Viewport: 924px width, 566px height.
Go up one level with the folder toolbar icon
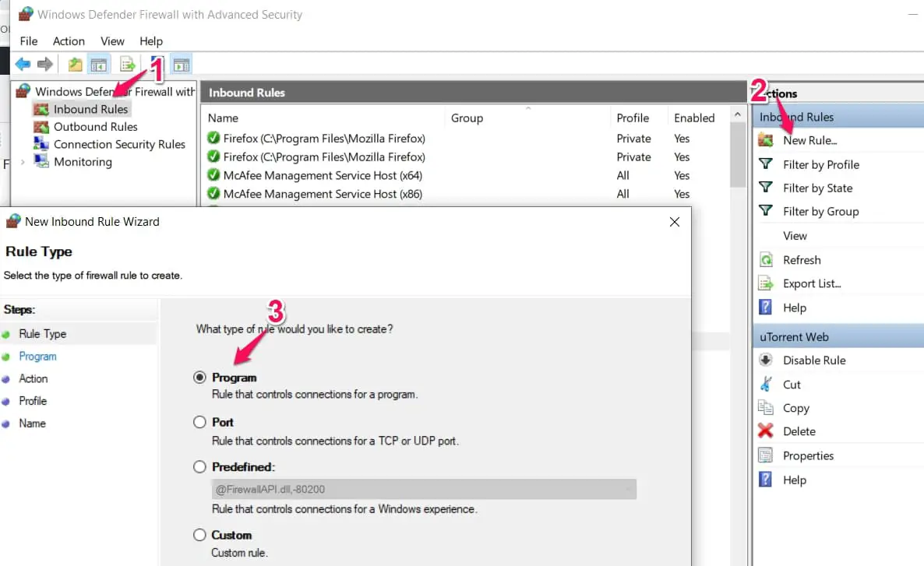pyautogui.click(x=75, y=64)
